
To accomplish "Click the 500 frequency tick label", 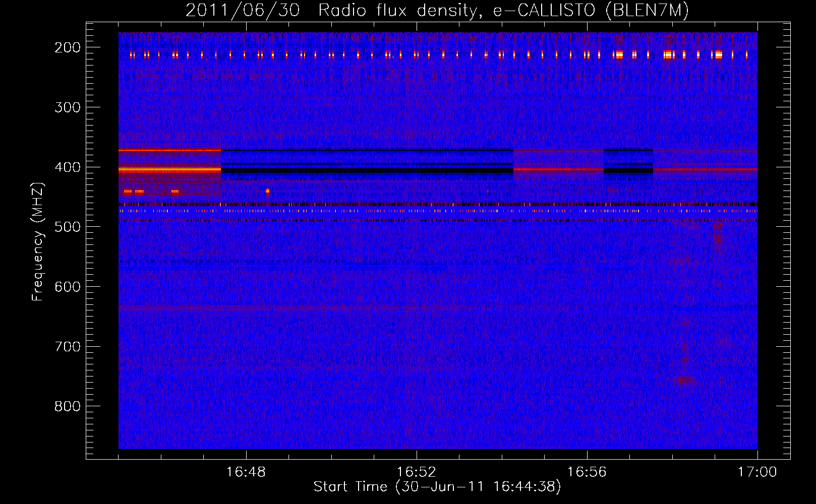I will (x=68, y=227).
